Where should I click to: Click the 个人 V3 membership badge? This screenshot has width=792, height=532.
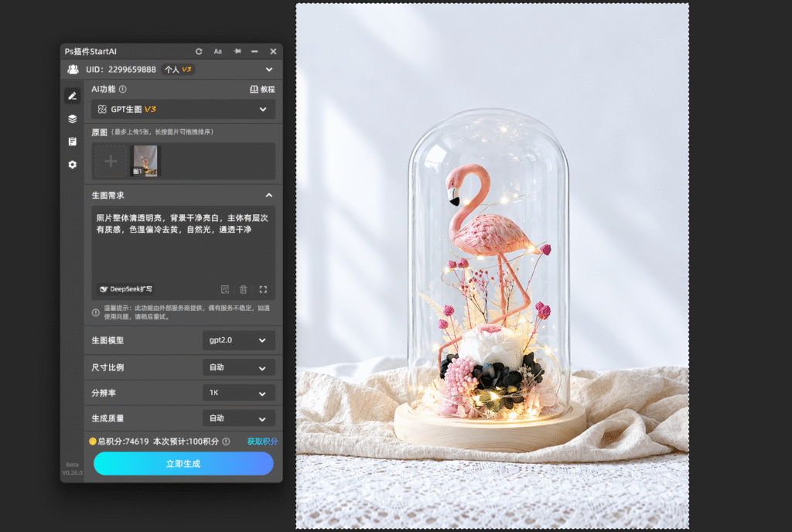[x=178, y=70]
